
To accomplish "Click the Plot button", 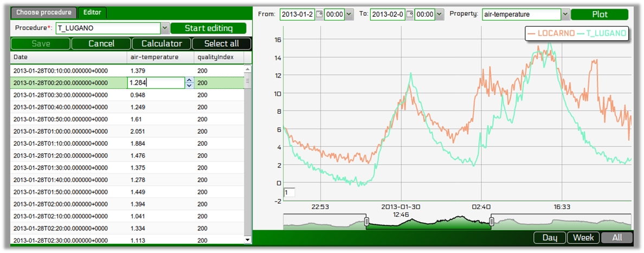I will tap(600, 15).
